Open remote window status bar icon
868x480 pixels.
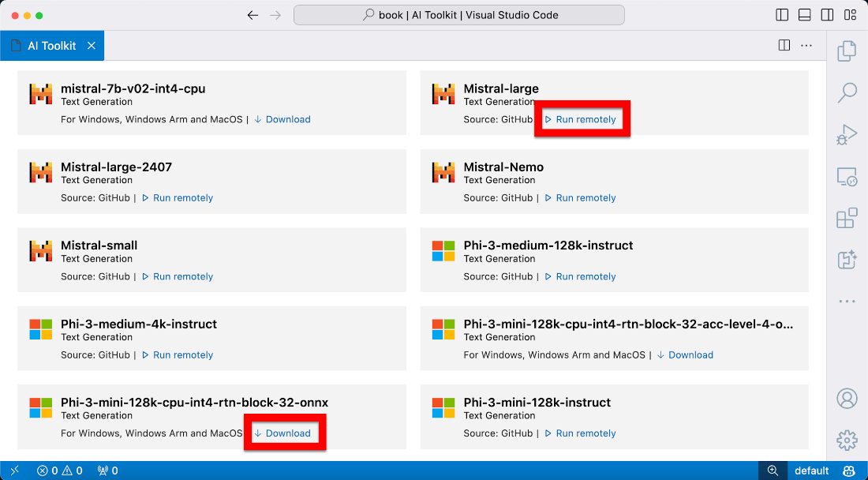click(x=14, y=471)
